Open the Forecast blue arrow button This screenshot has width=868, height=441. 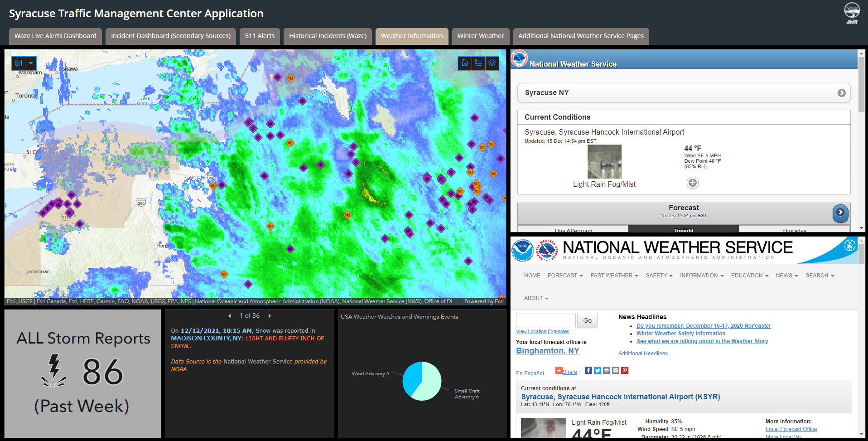click(840, 213)
